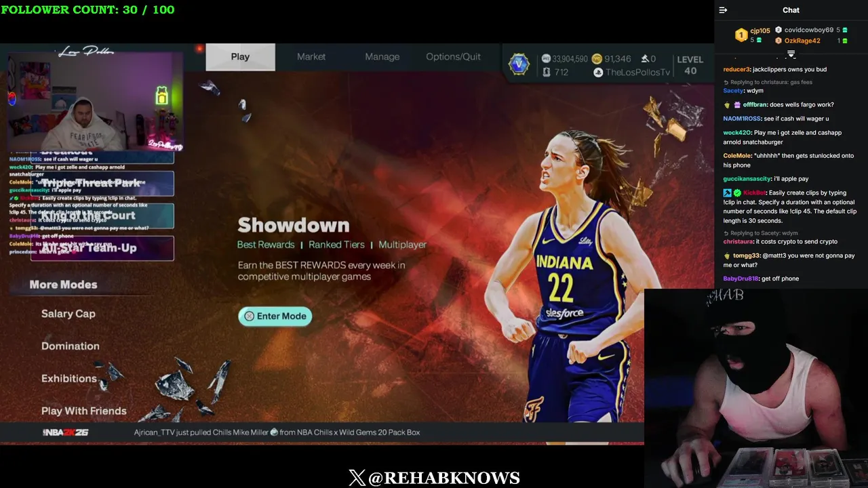Click the More Modes heading
Screen dimensions: 868x488
tap(63, 285)
